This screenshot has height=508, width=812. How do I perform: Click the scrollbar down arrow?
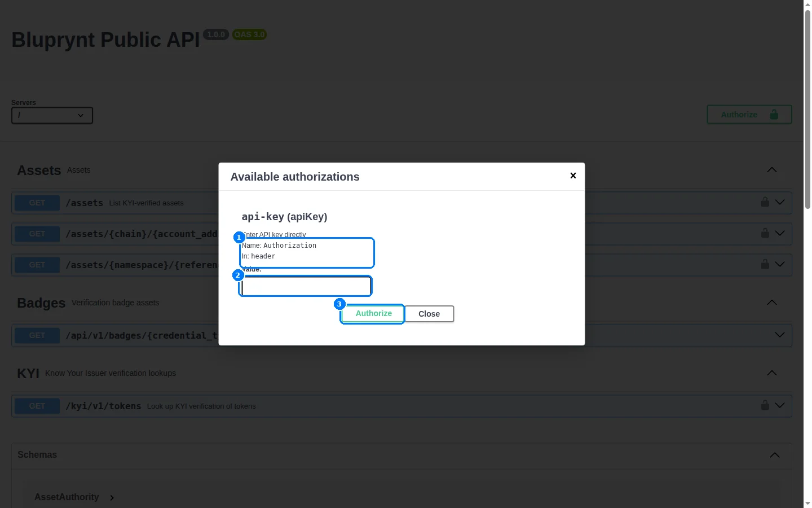[x=807, y=503]
